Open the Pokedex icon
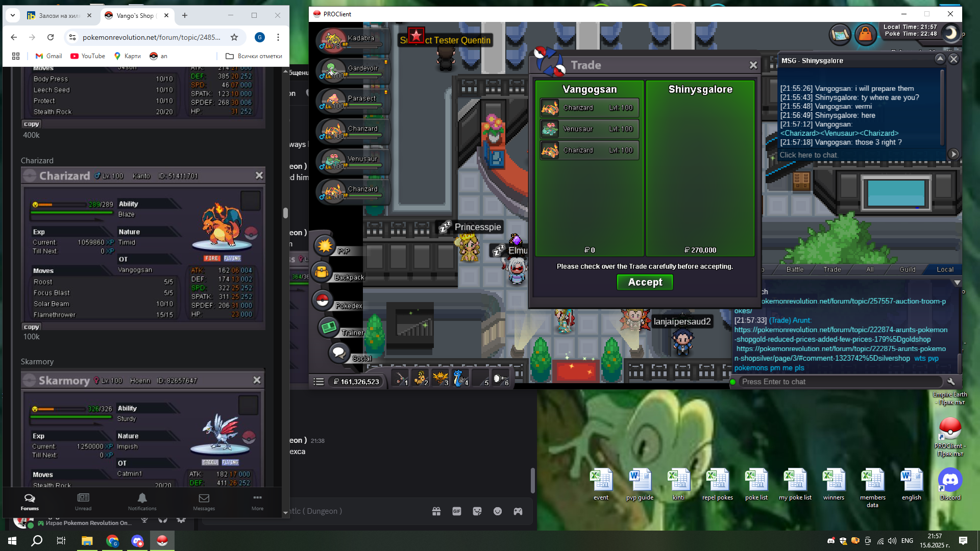Image resolution: width=980 pixels, height=551 pixels. (323, 300)
